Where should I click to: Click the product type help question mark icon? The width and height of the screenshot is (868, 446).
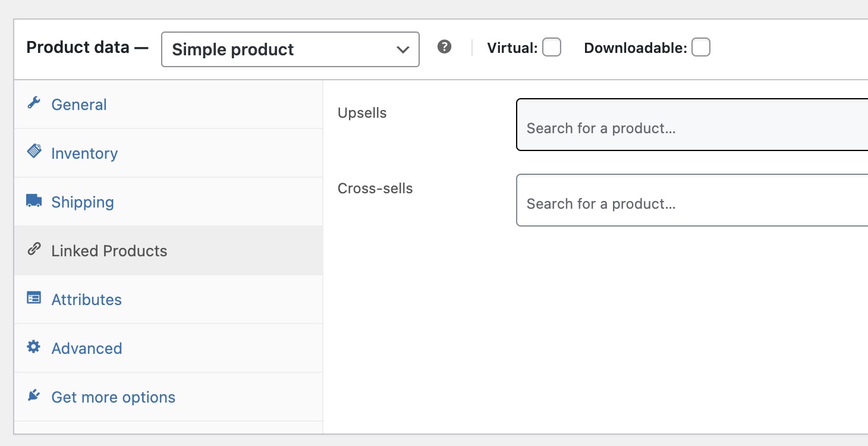coord(444,47)
